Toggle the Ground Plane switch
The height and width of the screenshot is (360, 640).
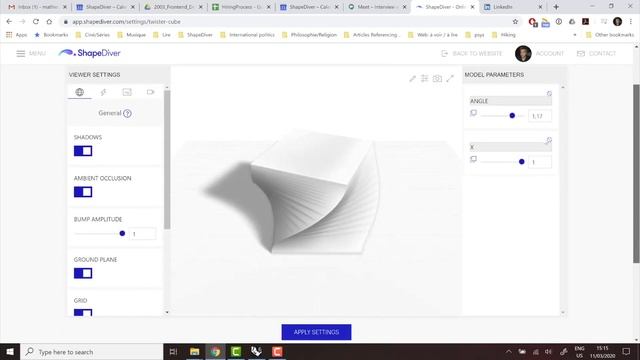(x=83, y=273)
